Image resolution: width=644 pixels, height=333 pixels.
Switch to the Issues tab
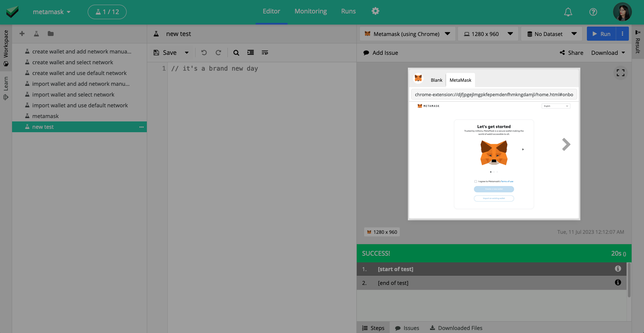[407, 328]
